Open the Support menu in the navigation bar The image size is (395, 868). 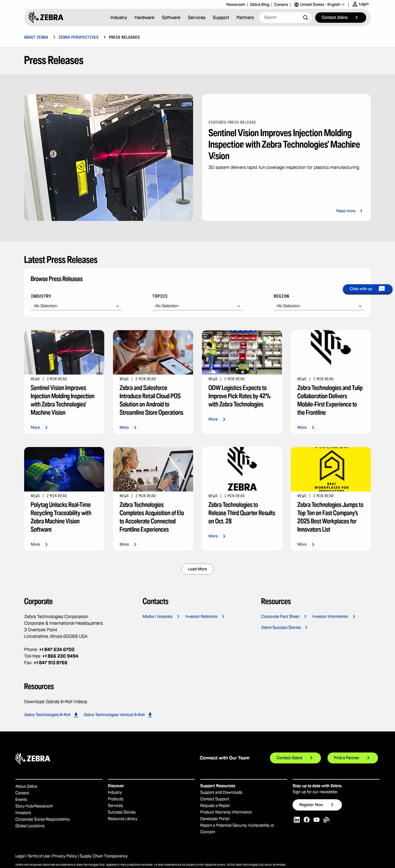coord(221,18)
